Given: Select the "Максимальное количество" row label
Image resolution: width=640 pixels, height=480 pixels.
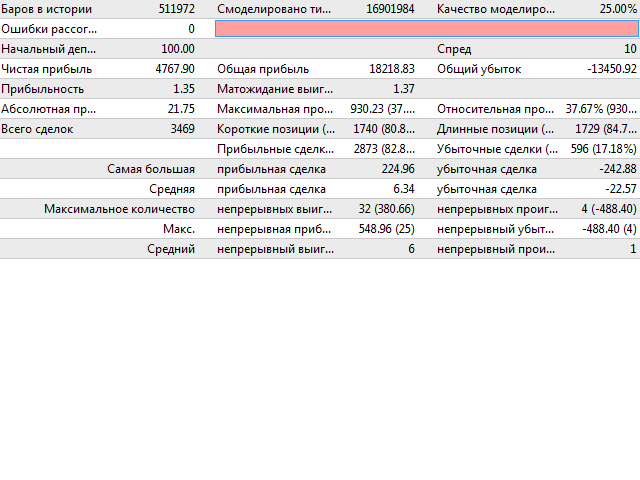Looking at the screenshot, I should click(x=119, y=209).
